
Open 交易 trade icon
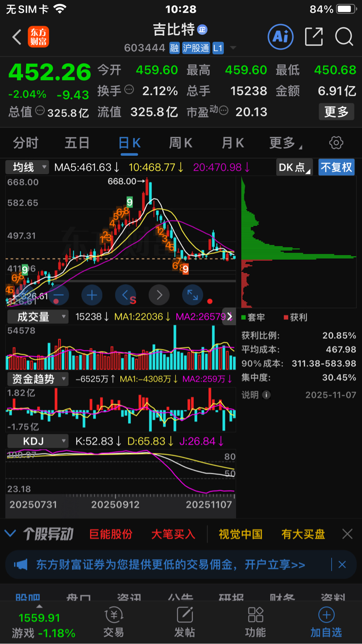pyautogui.click(x=114, y=622)
